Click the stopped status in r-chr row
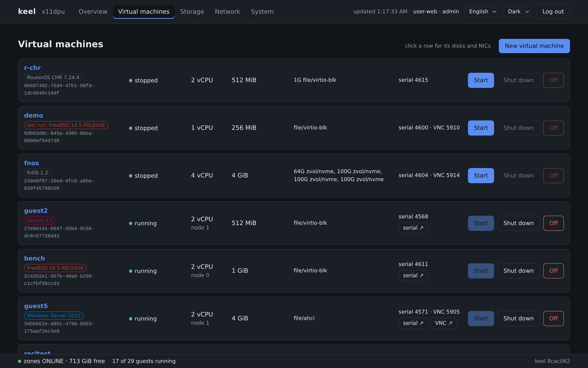This screenshot has width=588, height=368. coord(143,80)
